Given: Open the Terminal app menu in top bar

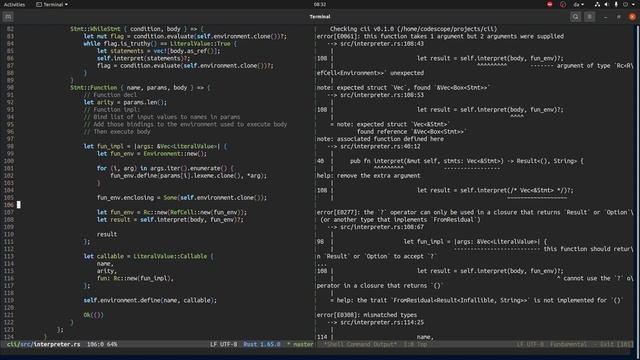Looking at the screenshot, I should [52, 4].
